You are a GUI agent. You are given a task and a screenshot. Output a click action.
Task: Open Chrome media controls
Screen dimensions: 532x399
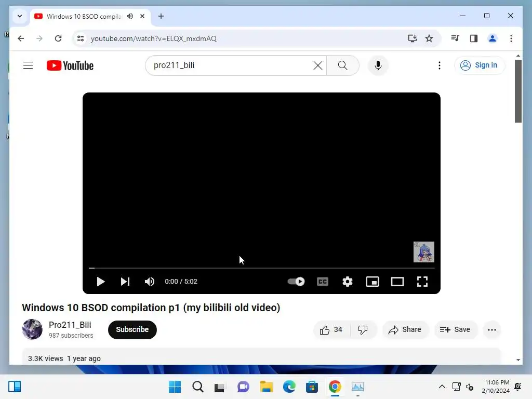tap(455, 38)
